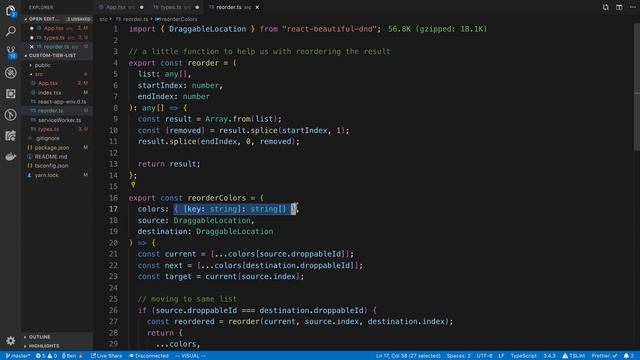Screen dimensions: 640x360
Task: Collapse the CUSTOM-TIER-LIST section
Action: point(52,56)
